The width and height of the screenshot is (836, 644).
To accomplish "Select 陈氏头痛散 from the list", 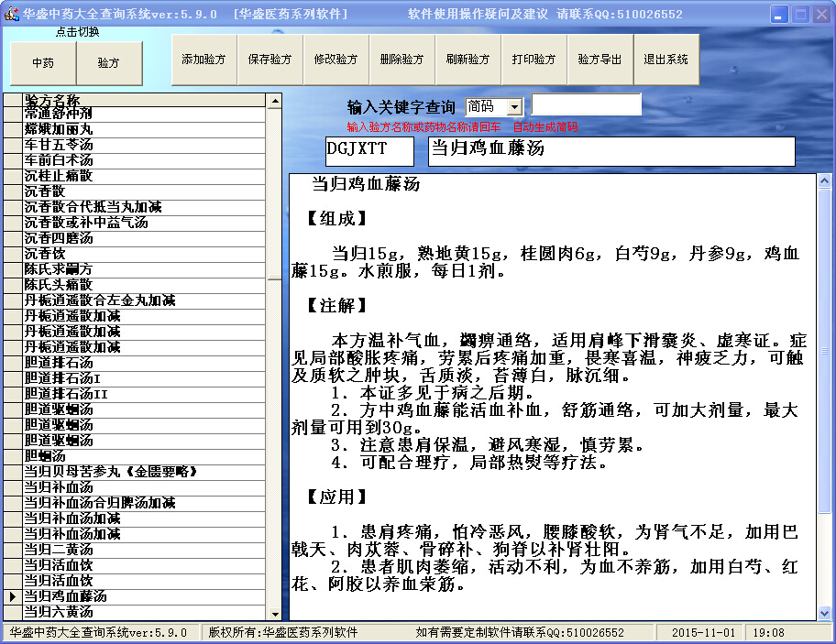I will click(59, 285).
